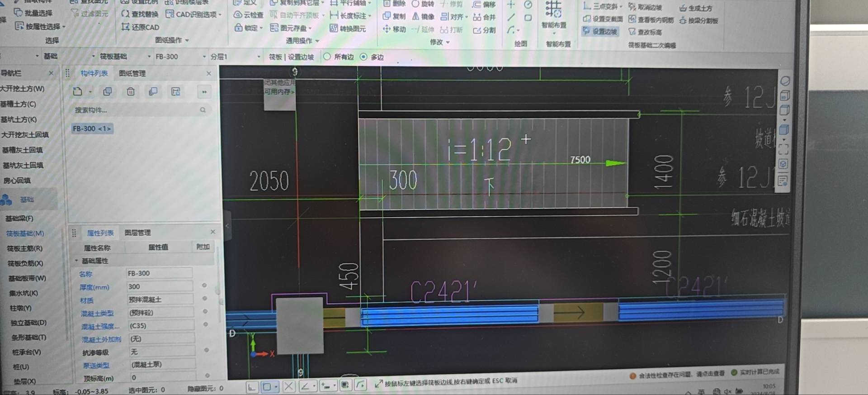Select the point drawing tool in 绘图 group
Viewport: 868px width, 395px height.
coord(511,5)
